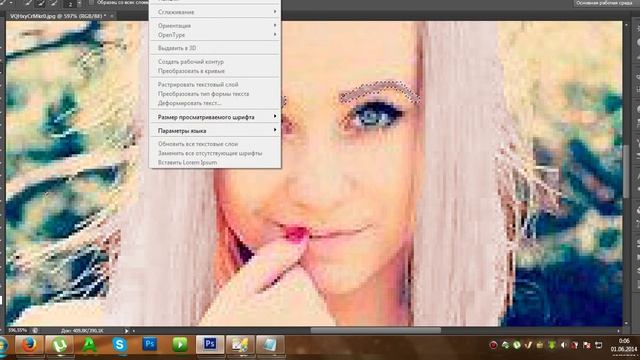Open uTorrent from the taskbar
The width and height of the screenshot is (640, 360).
click(x=59, y=345)
